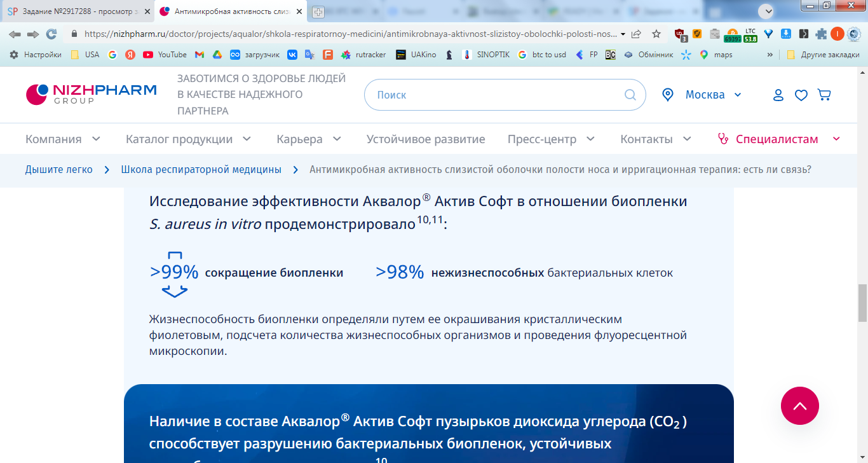868x463 pixels.
Task: Click the share page icon in address bar
Action: (636, 34)
